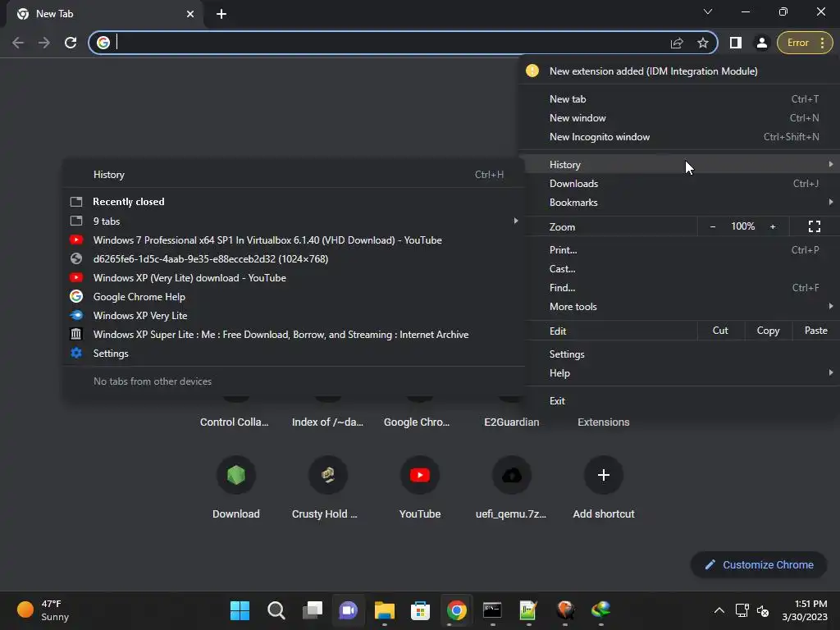Click the back navigation arrow

[x=18, y=43]
